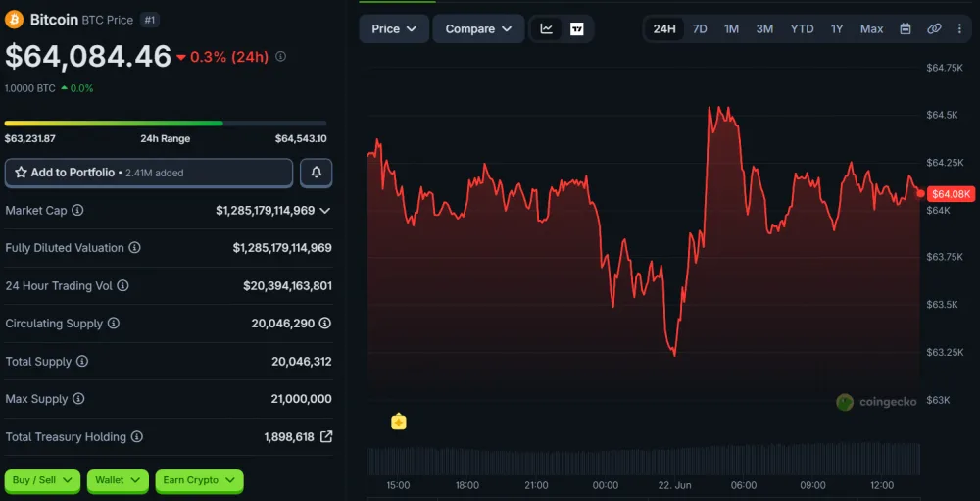Select the YTD timeframe tab
Image resolution: width=980 pixels, height=501 pixels.
[802, 28]
